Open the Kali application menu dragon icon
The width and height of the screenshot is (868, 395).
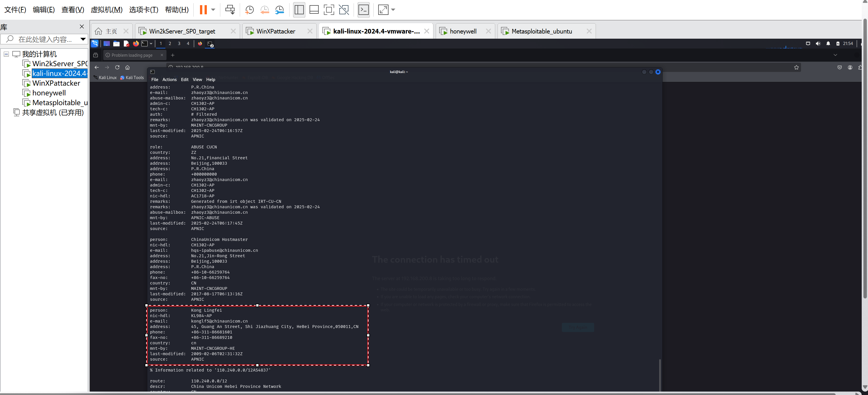95,44
